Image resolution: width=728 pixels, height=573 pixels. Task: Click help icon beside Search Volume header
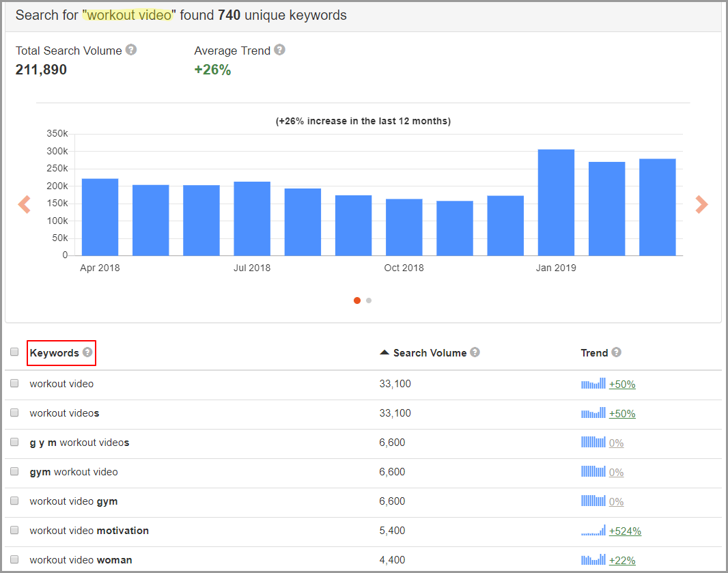point(475,352)
